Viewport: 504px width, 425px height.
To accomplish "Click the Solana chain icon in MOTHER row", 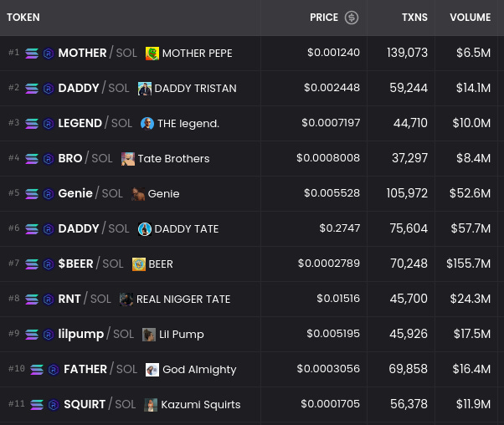I will click(x=32, y=54).
